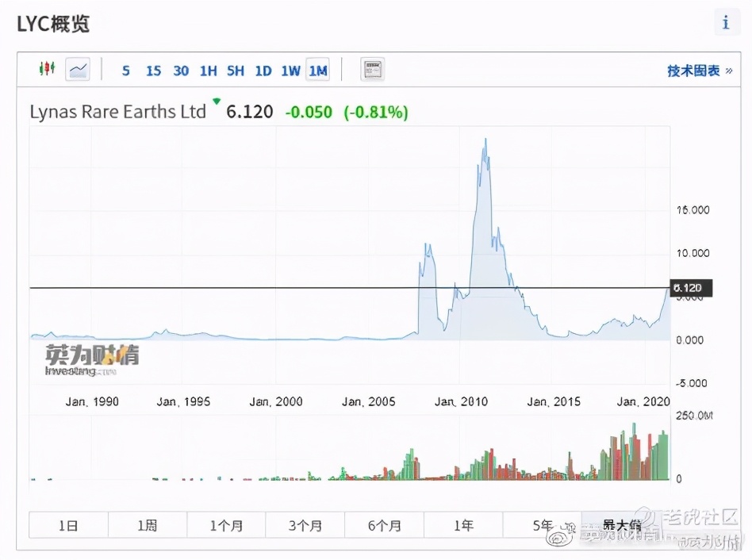
Task: Select the 5-minute interval
Action: (125, 71)
